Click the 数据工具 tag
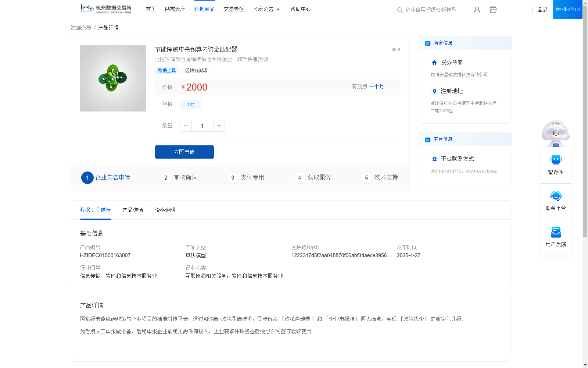 point(167,71)
